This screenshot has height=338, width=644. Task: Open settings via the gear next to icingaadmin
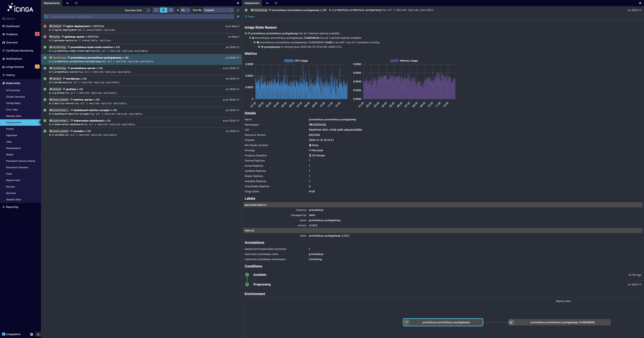point(31,334)
